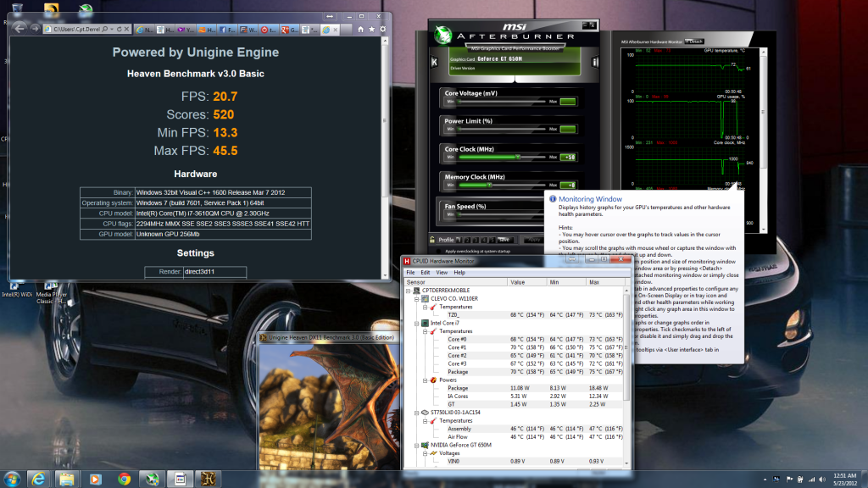This screenshot has width=868, height=488.
Task: Go forward in the browser window
Action: click(34, 28)
